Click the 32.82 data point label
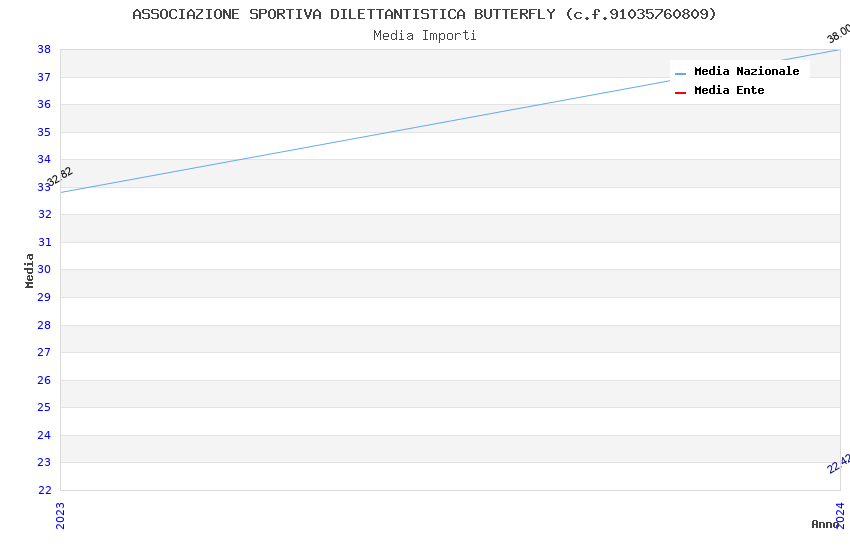The width and height of the screenshot is (850, 550). click(60, 177)
